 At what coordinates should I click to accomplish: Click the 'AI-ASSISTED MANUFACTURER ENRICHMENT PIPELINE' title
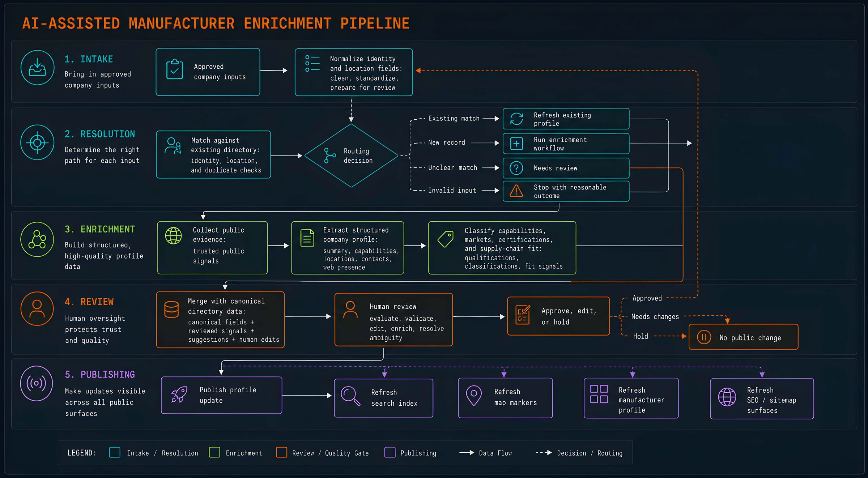(x=216, y=24)
